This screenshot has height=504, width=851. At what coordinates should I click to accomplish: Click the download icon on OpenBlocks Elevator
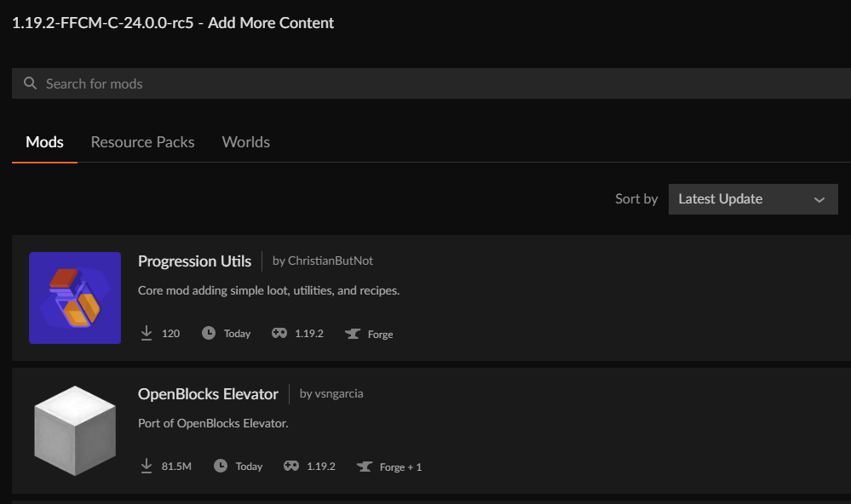(x=147, y=466)
